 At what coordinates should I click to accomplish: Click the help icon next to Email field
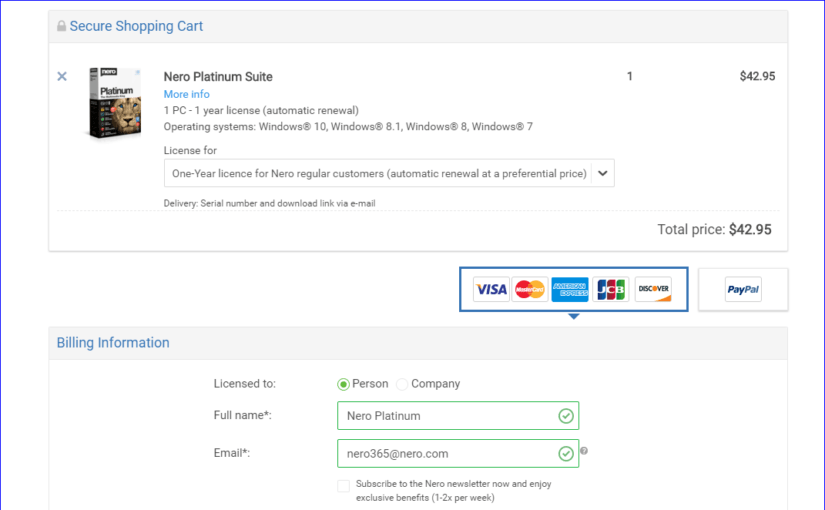pos(584,451)
